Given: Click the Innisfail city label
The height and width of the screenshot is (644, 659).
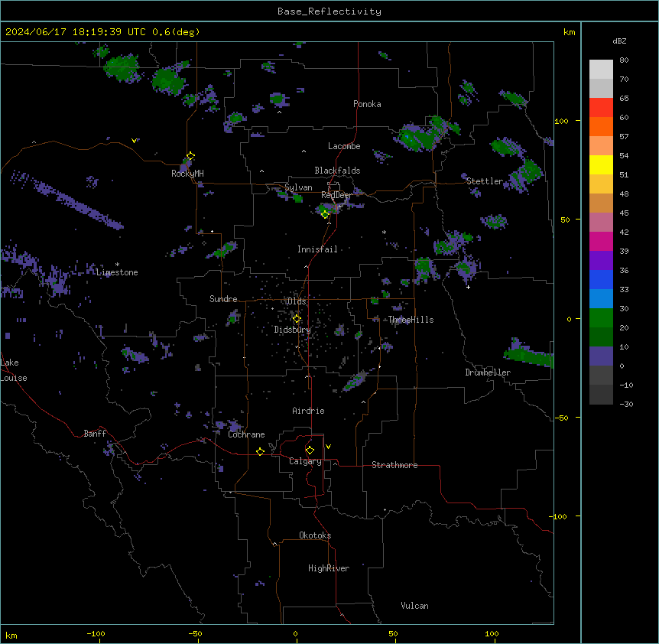Looking at the screenshot, I should point(317,249).
